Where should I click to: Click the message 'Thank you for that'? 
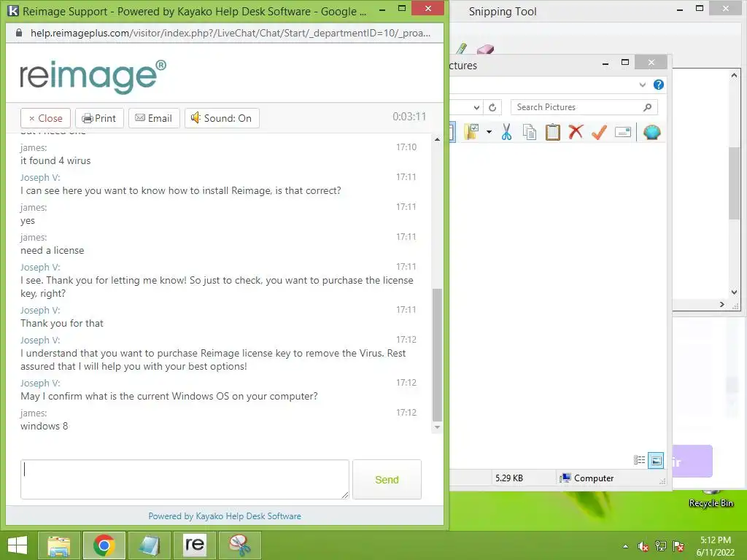tap(62, 323)
